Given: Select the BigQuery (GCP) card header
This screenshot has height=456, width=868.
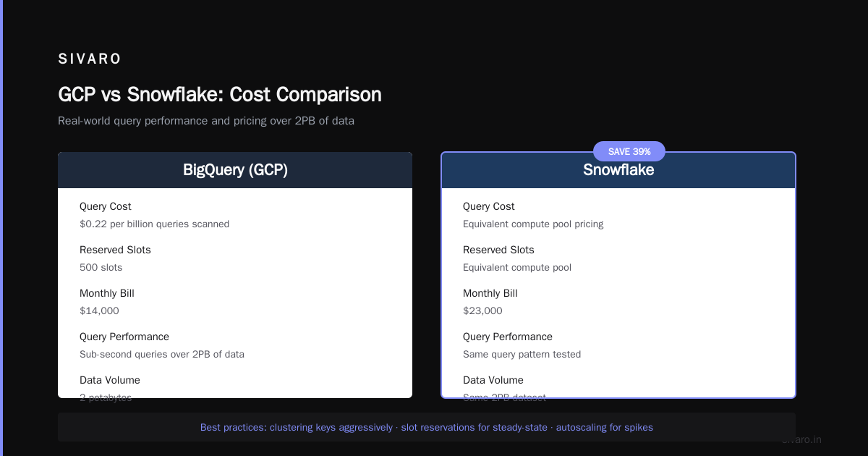Looking at the screenshot, I should tap(235, 170).
